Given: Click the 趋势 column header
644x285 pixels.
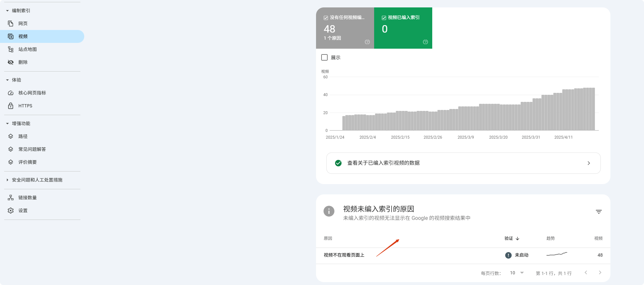Looking at the screenshot, I should pyautogui.click(x=550, y=238).
